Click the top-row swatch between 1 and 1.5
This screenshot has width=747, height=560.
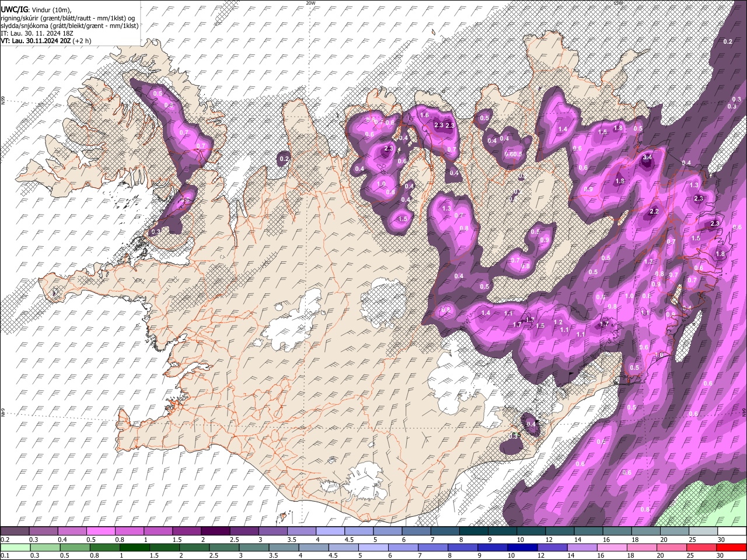pyautogui.click(x=158, y=531)
